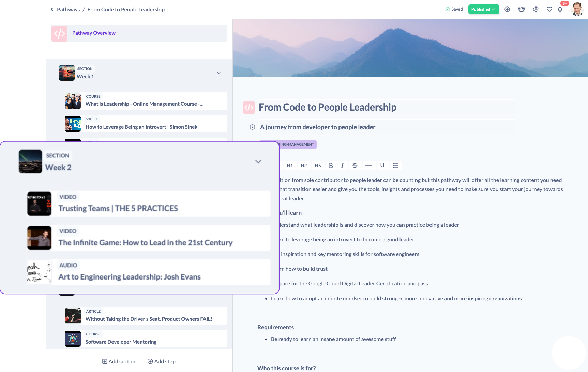Image resolution: width=588 pixels, height=372 pixels.
Task: Click the heart favorites icon
Action: (549, 9)
